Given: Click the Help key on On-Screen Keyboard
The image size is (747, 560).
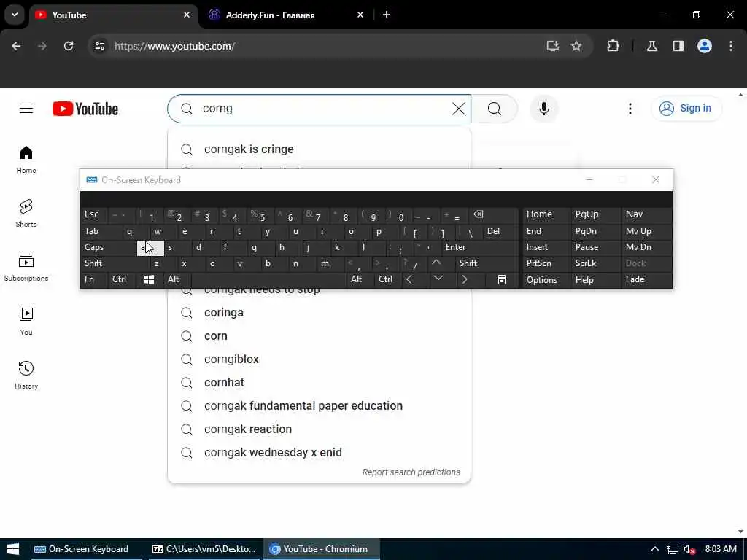Looking at the screenshot, I should click(595, 279).
